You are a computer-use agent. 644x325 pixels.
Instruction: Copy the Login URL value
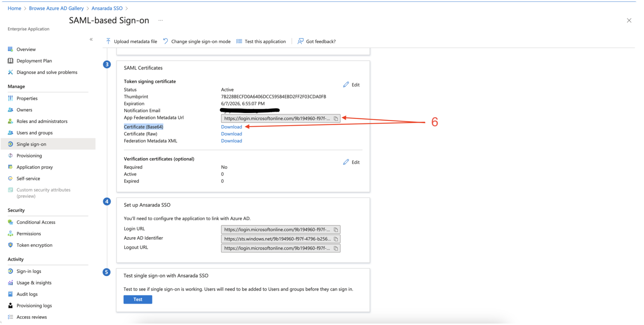click(336, 230)
